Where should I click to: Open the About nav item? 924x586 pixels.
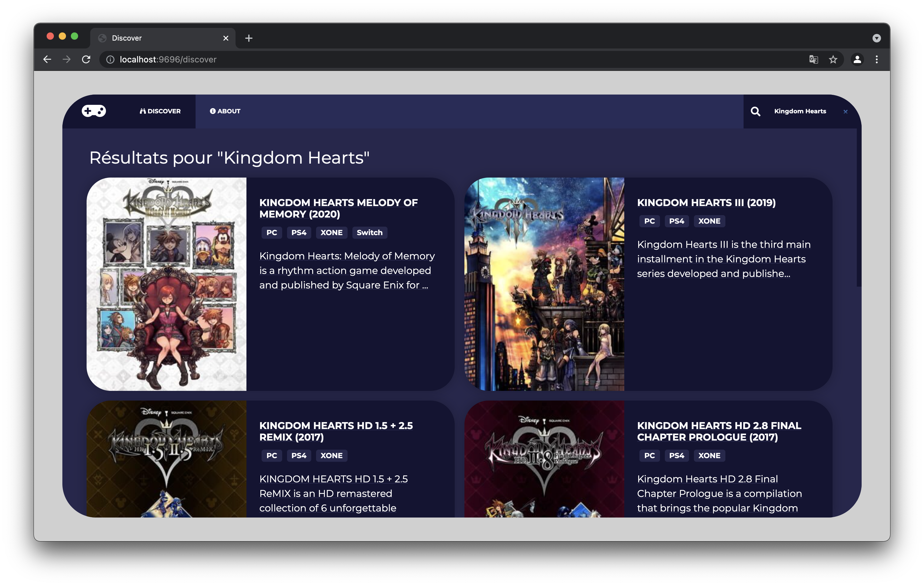click(225, 112)
